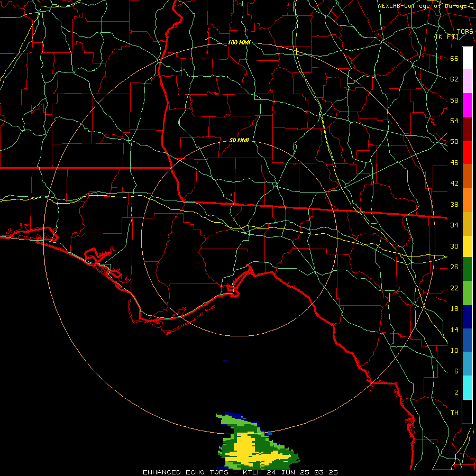Select the light blue legend swatch
This screenshot has width=476, height=476.
click(467, 364)
